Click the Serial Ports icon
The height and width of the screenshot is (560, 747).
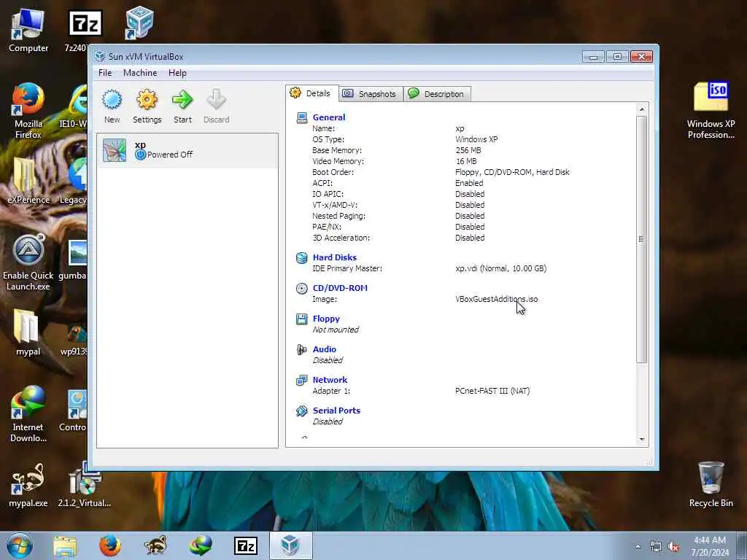pyautogui.click(x=301, y=411)
